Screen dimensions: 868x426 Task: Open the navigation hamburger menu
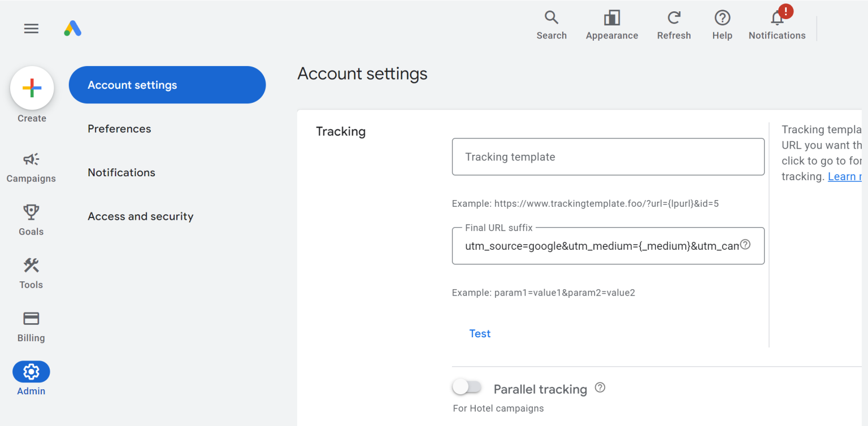click(x=31, y=28)
